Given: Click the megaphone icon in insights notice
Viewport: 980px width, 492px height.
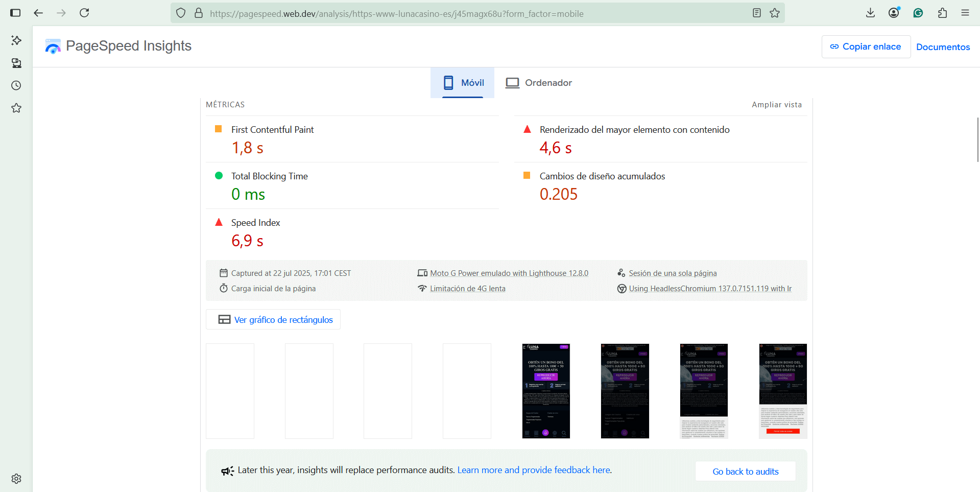Looking at the screenshot, I should pos(227,471).
